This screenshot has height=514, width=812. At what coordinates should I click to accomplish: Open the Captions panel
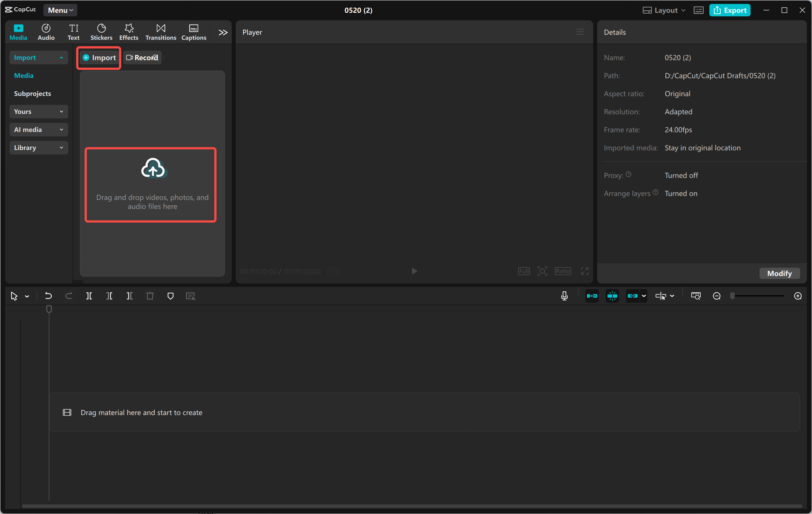point(194,32)
